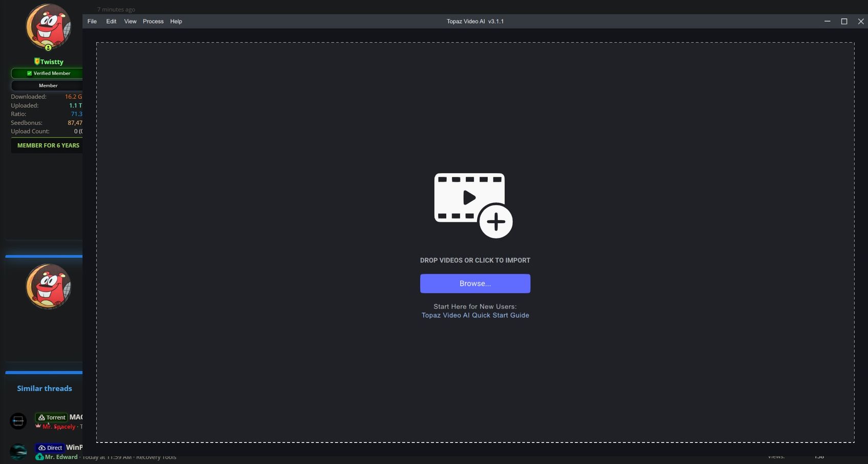The height and width of the screenshot is (464, 868).
Task: Click the DROP VIDEOS OR CLICK TO IMPORT text
Action: coord(475,260)
